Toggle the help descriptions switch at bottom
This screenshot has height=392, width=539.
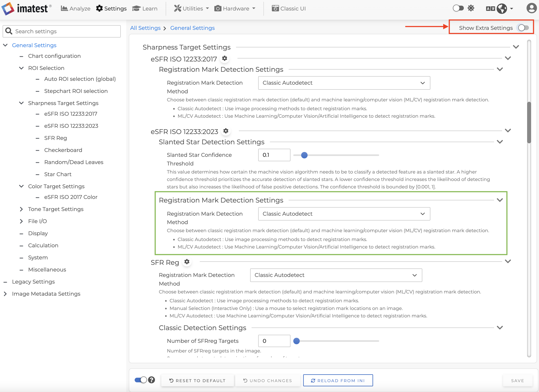[x=141, y=380]
